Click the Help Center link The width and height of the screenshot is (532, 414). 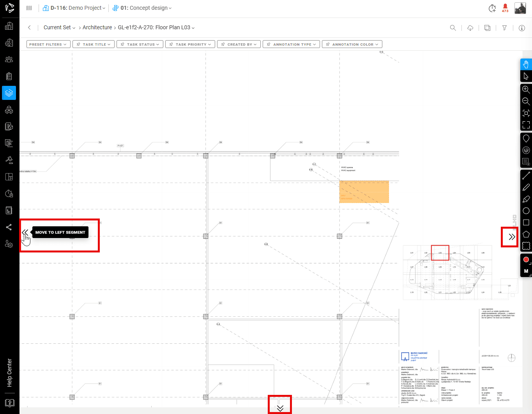point(9,373)
